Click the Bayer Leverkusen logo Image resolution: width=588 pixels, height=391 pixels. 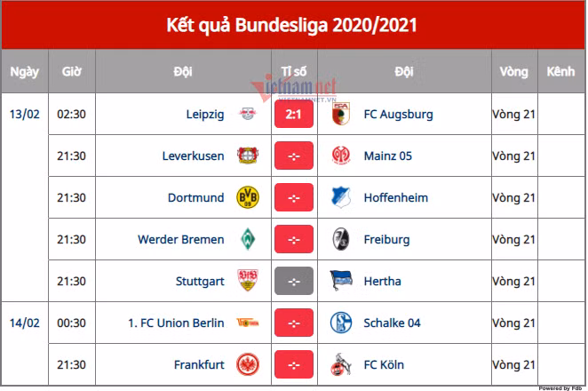coord(248,156)
